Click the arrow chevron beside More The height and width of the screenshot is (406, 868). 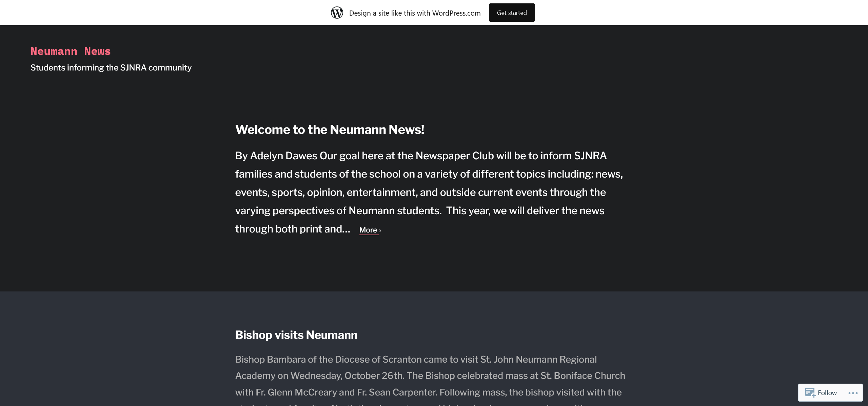[380, 230]
